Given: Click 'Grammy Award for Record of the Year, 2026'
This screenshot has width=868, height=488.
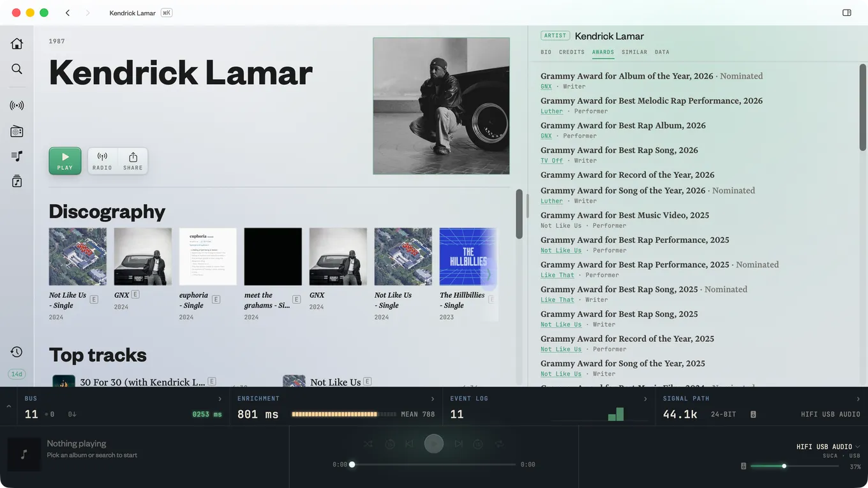Looking at the screenshot, I should click(627, 175).
